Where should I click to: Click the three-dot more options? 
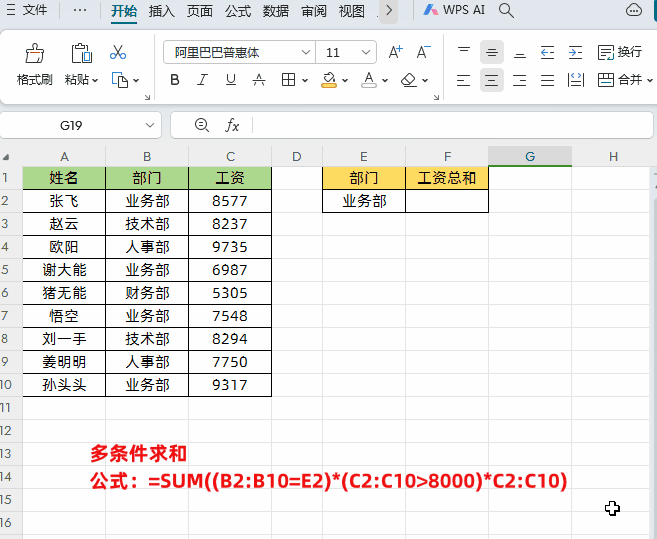[x=80, y=10]
